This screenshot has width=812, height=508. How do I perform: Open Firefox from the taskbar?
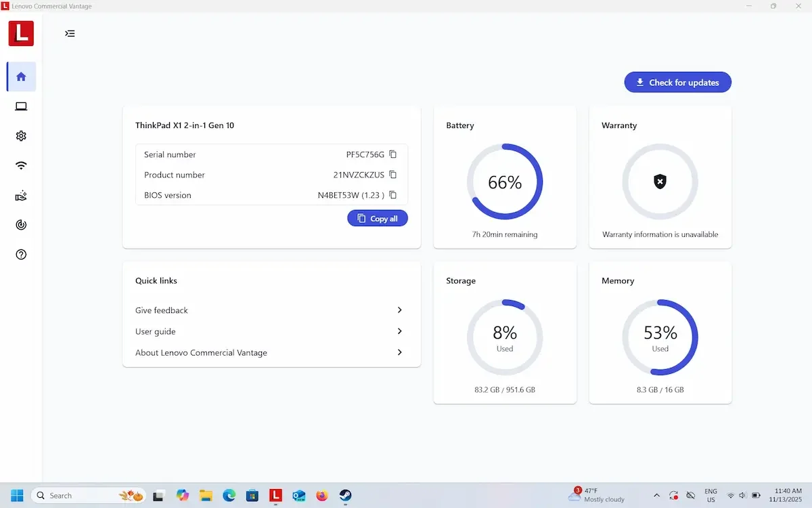tap(322, 495)
